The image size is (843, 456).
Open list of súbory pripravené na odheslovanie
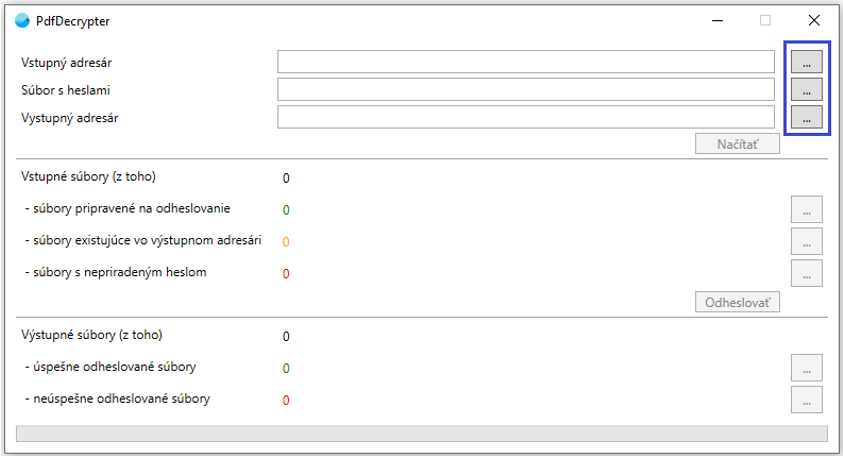coord(806,209)
